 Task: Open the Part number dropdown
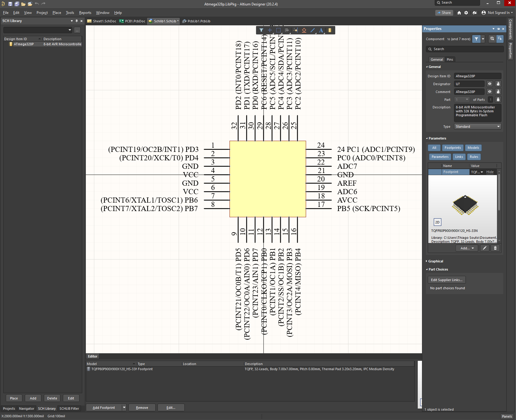(x=462, y=100)
